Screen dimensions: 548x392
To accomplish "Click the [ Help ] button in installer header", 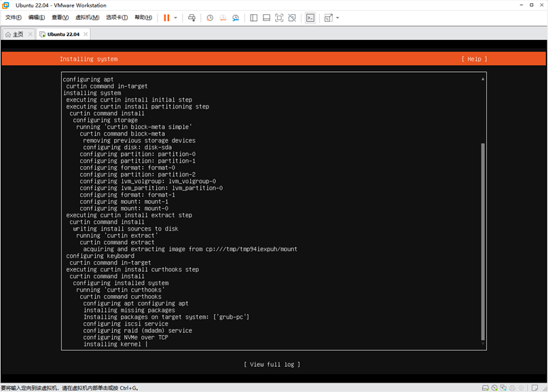I will (474, 59).
